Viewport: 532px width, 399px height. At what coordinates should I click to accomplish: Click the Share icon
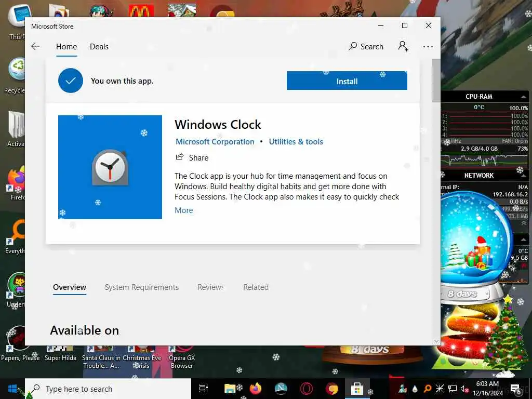coord(179,157)
